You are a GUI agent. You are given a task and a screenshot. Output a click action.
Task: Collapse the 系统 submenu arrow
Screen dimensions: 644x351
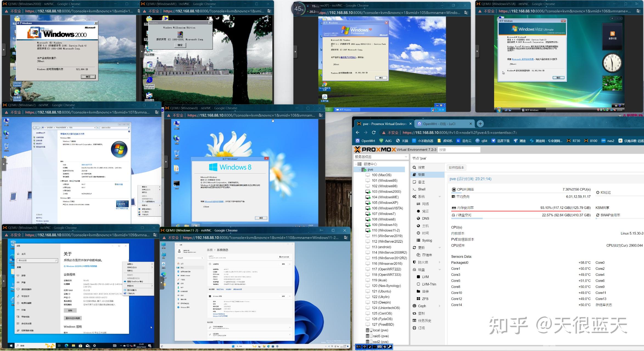tap(439, 197)
